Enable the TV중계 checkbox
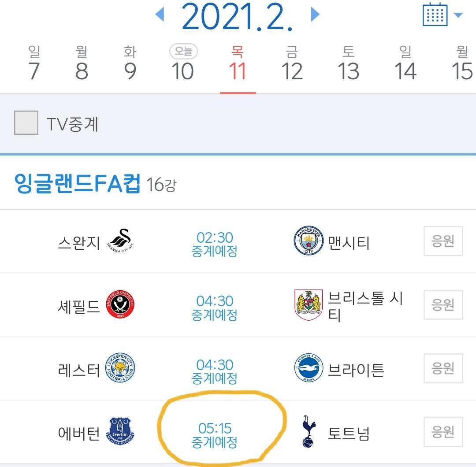Image resolution: width=476 pixels, height=467 pixels. coord(26,123)
